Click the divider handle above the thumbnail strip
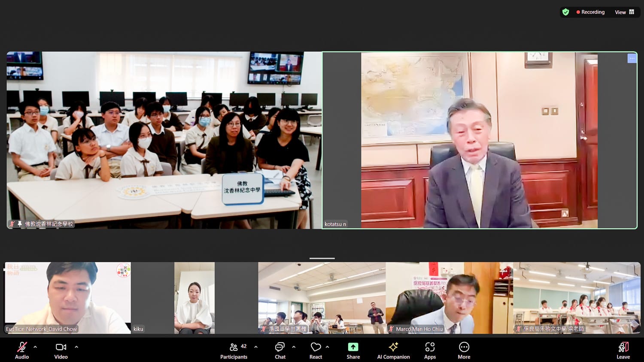This screenshot has width=644, height=362. (x=322, y=258)
